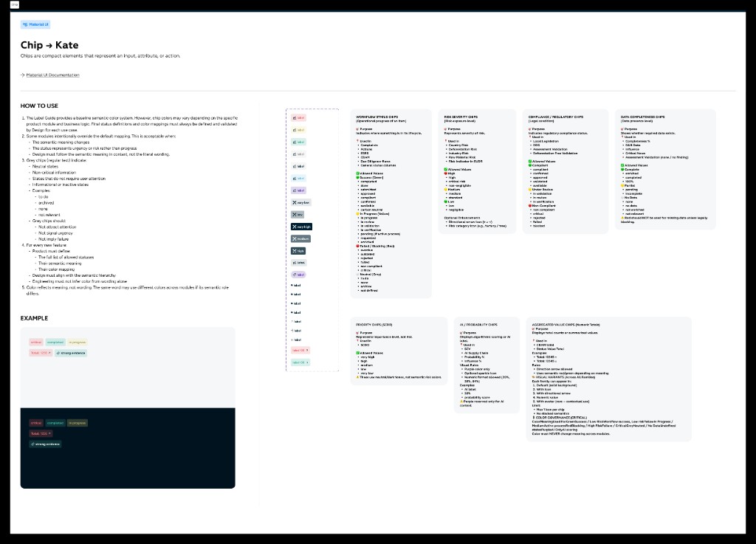756x544 pixels.
Task: Click the 'completed' chip in dark example
Action: (55, 423)
